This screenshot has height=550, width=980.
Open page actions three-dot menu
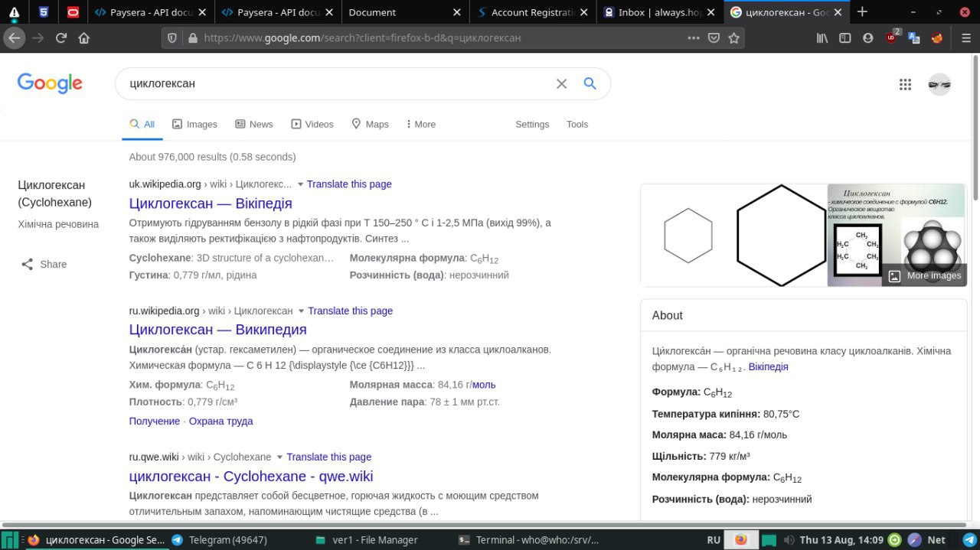pyautogui.click(x=693, y=38)
